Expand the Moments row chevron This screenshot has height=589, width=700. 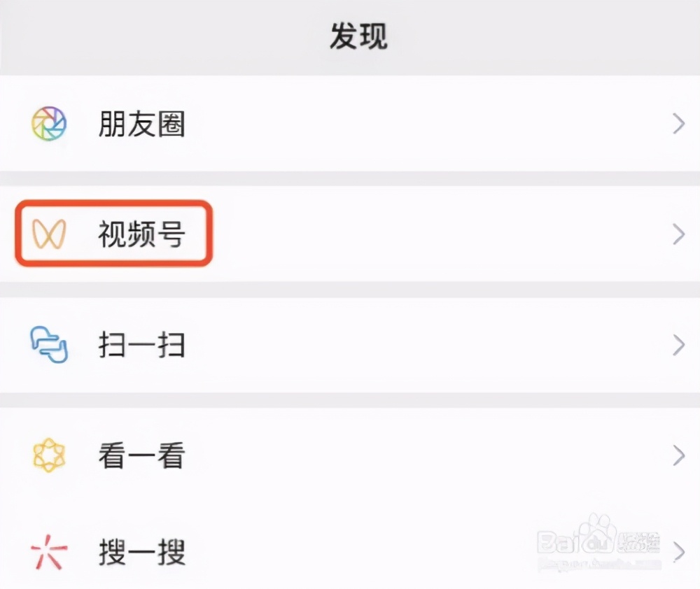point(678,124)
